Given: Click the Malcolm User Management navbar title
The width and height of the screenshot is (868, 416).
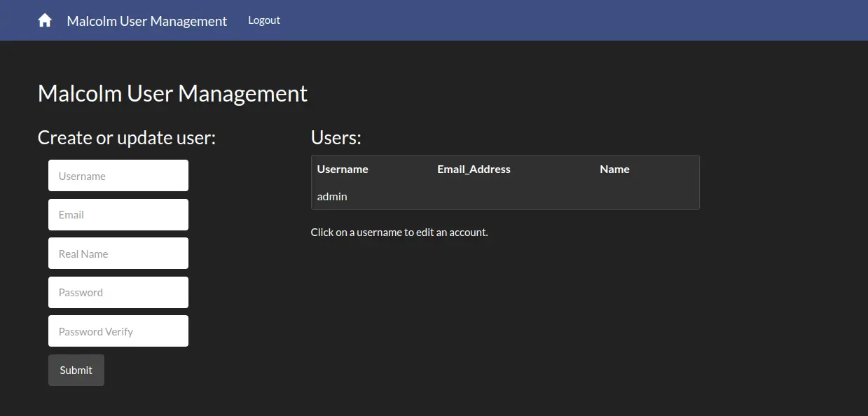Looking at the screenshot, I should [x=146, y=21].
